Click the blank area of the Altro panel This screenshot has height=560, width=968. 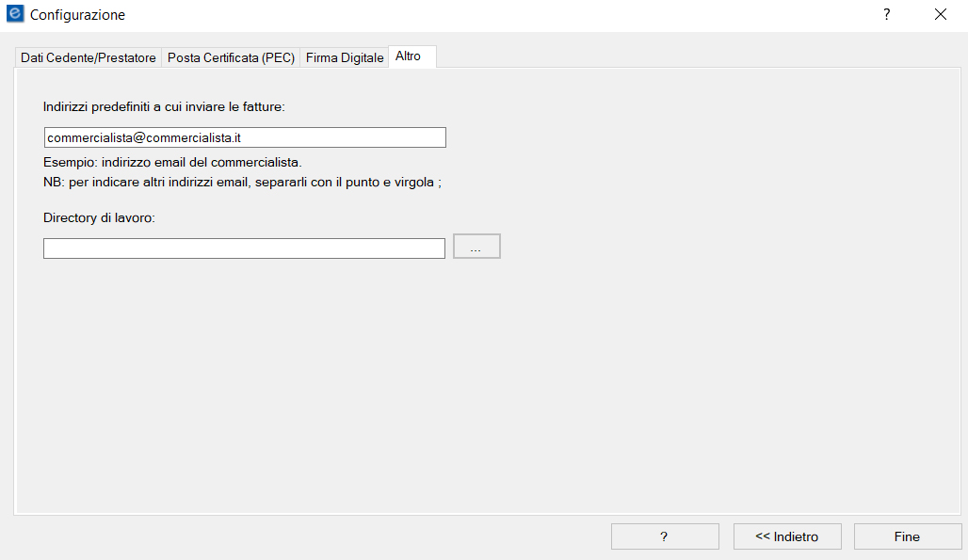click(488, 382)
